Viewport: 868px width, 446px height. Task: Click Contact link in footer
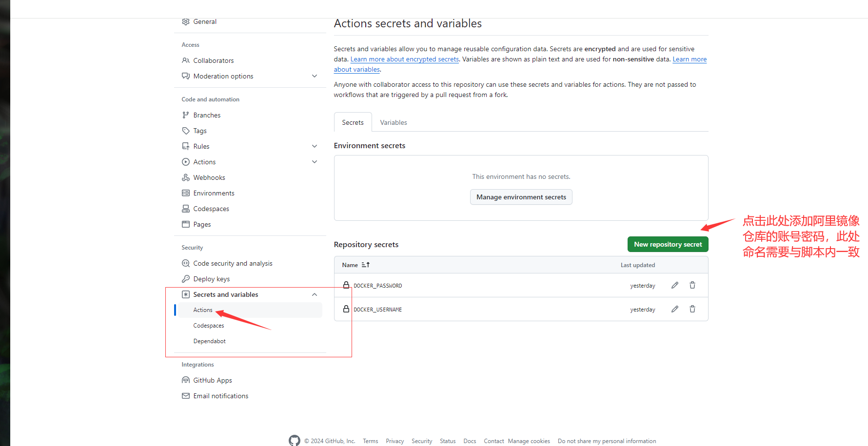[x=494, y=441]
